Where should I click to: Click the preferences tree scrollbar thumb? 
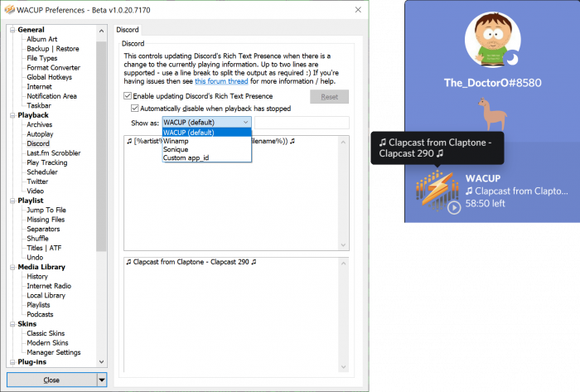[x=101, y=146]
